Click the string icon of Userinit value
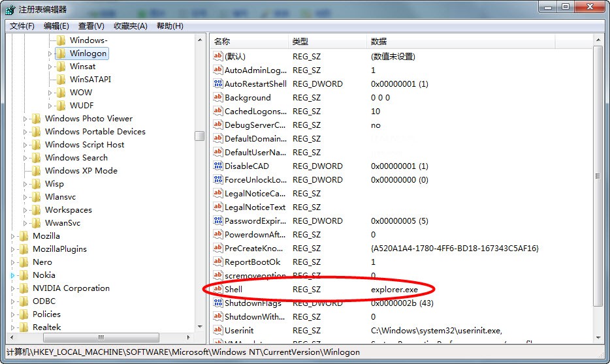 click(218, 330)
